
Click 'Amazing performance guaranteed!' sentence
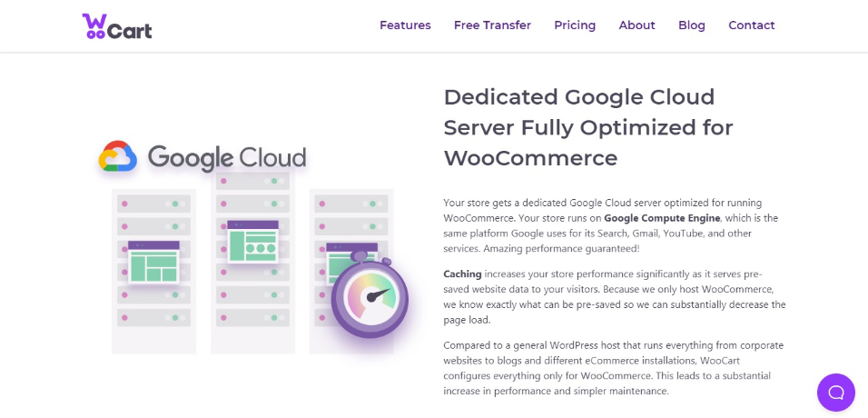pyautogui.click(x=561, y=249)
